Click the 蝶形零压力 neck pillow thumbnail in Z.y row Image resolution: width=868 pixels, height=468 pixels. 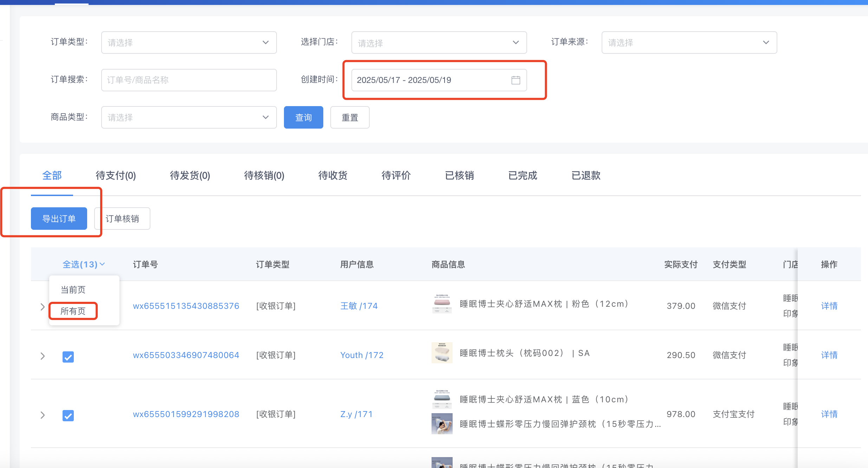(x=442, y=424)
